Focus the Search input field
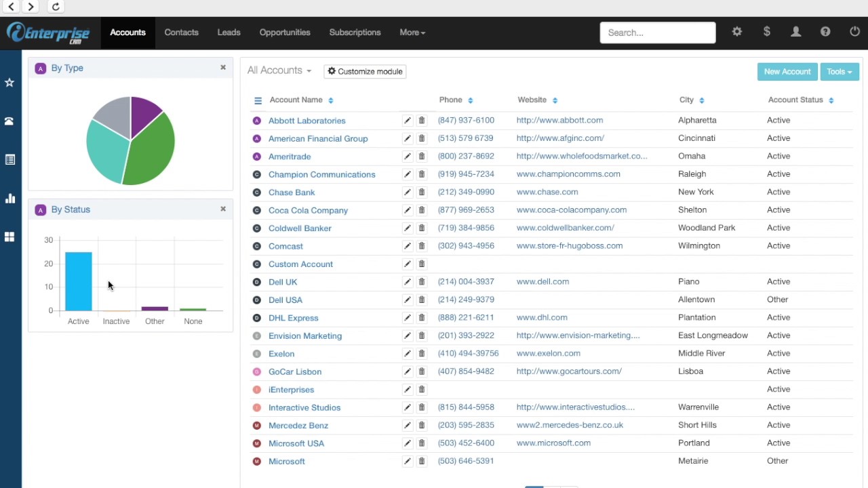 point(658,33)
